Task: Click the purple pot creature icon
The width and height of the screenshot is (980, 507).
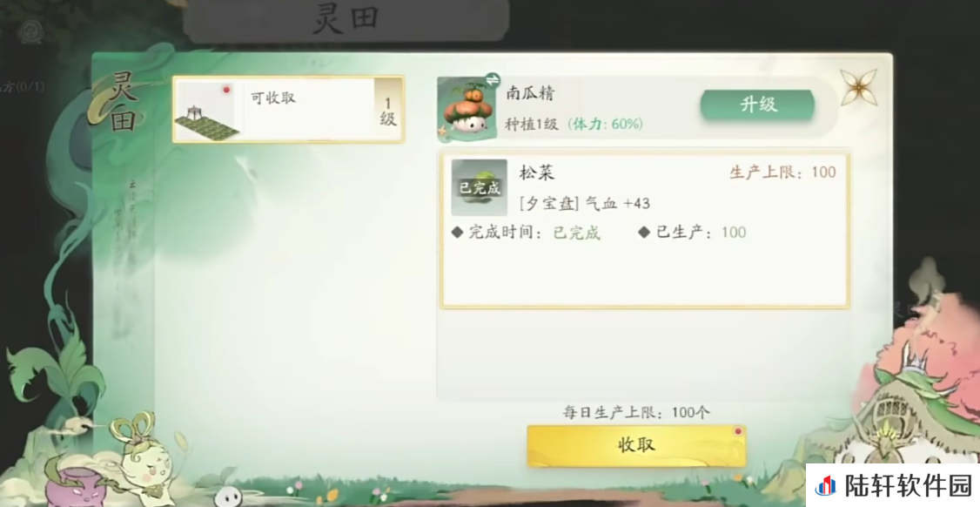Action: (77, 484)
